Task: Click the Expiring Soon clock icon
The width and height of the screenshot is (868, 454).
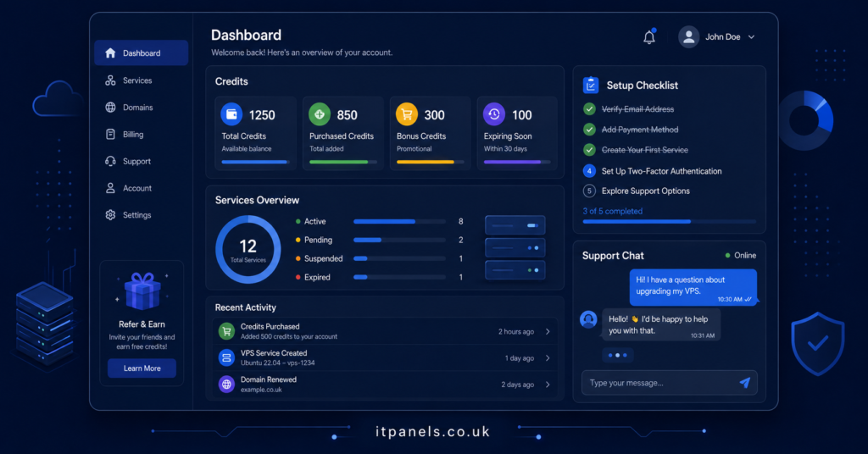Action: [494, 114]
